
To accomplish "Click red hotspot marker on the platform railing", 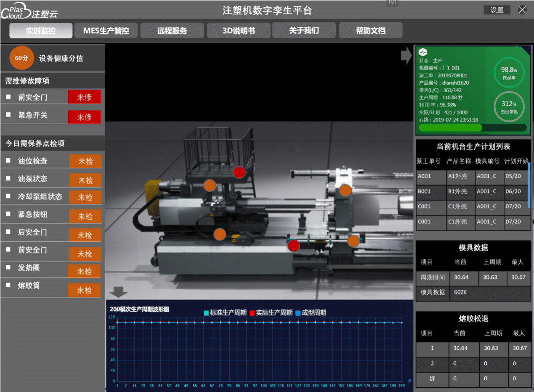I will tap(239, 172).
